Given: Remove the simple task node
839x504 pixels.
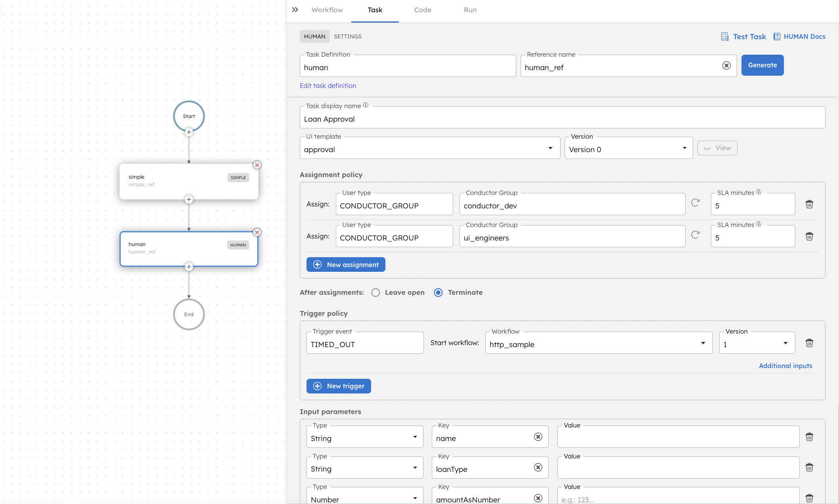Looking at the screenshot, I should coord(257,165).
